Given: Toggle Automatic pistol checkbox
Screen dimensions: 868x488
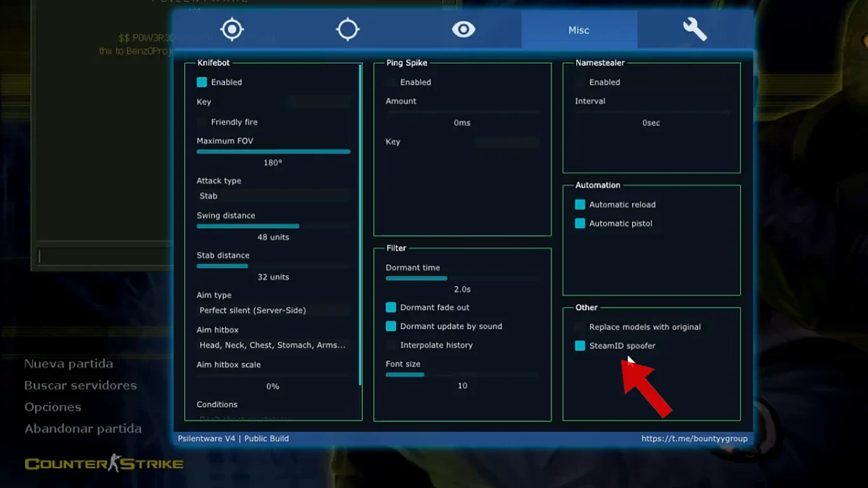Looking at the screenshot, I should (x=580, y=224).
